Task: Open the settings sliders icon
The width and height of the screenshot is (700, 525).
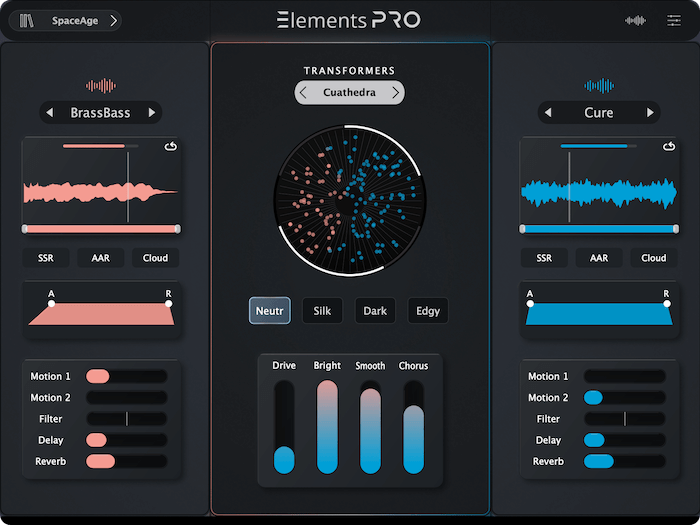Action: (674, 20)
